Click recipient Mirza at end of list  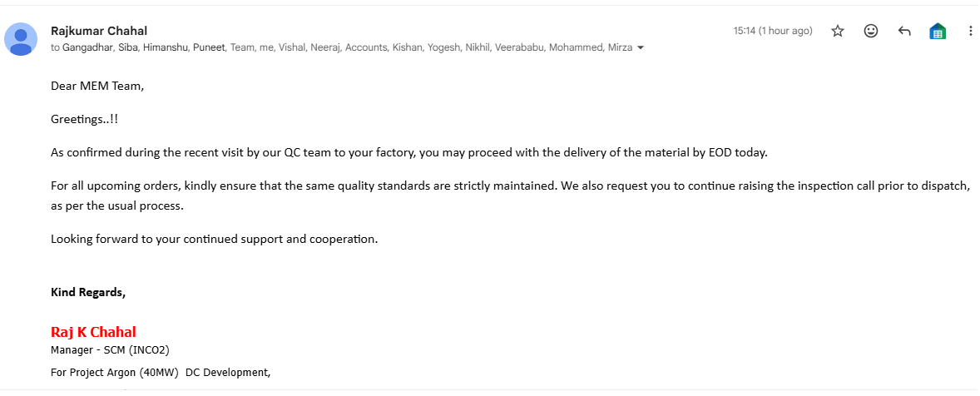620,47
